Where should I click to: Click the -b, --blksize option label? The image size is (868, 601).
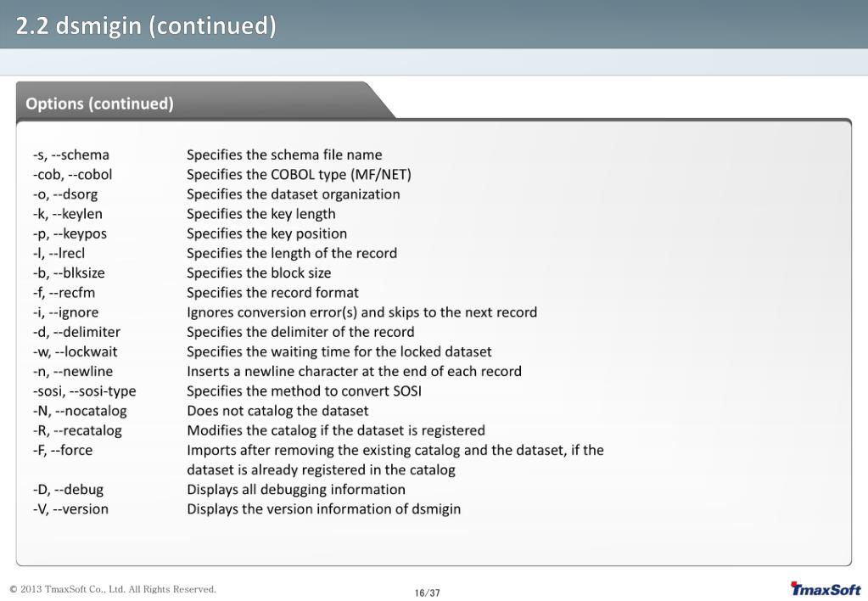point(69,273)
